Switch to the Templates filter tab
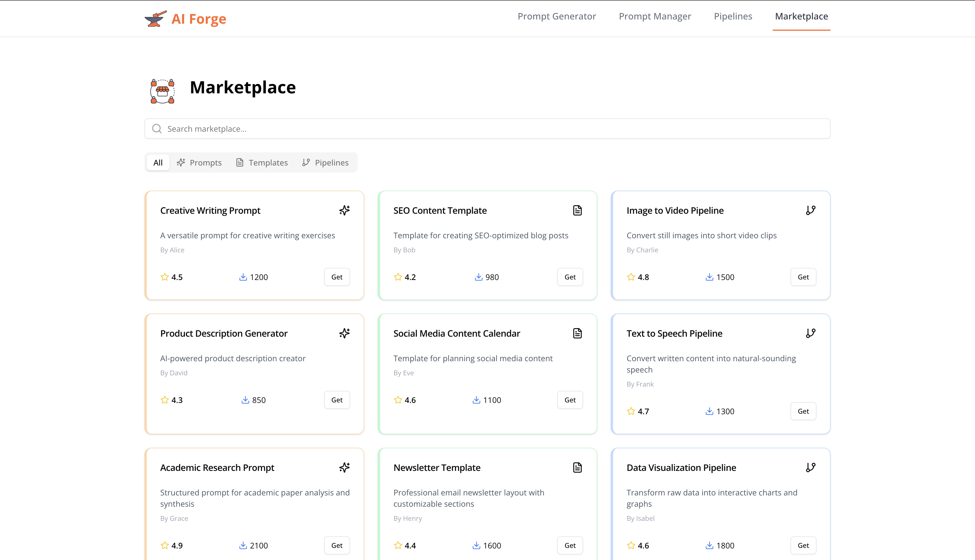 262,163
